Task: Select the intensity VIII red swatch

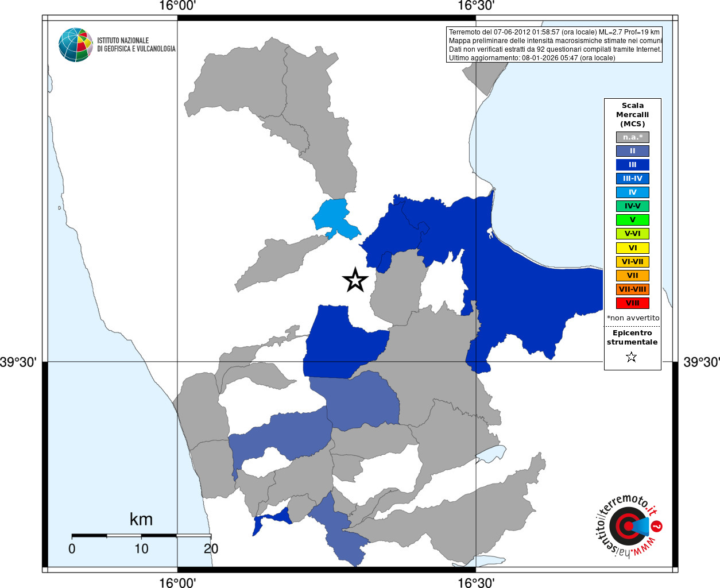Action: point(633,303)
